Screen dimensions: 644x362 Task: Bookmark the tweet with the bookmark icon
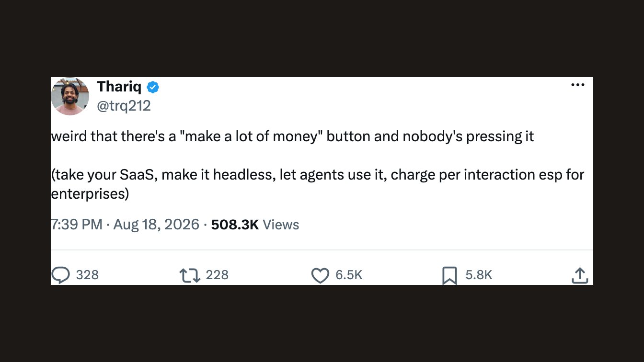[x=449, y=275]
